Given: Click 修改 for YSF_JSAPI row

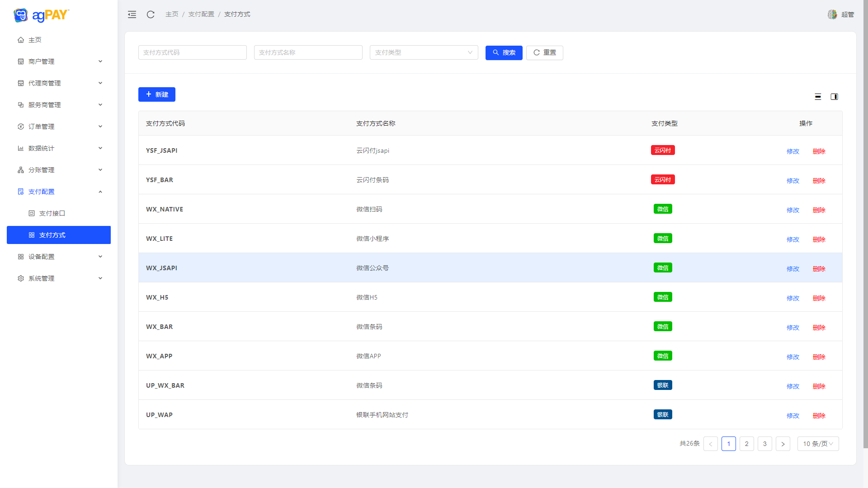Looking at the screenshot, I should coord(793,151).
